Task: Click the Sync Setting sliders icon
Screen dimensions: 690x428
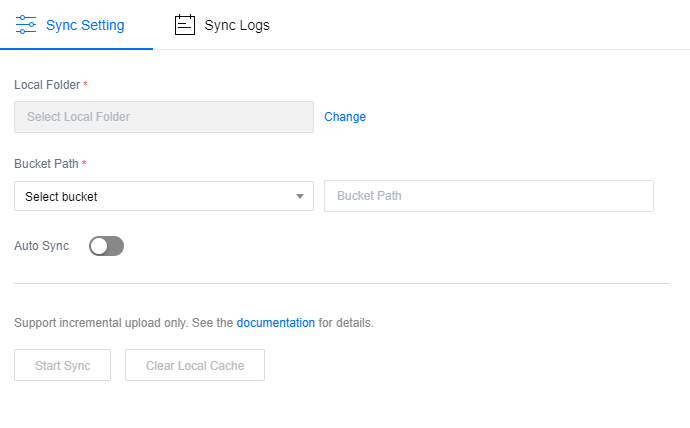Action: pos(26,25)
